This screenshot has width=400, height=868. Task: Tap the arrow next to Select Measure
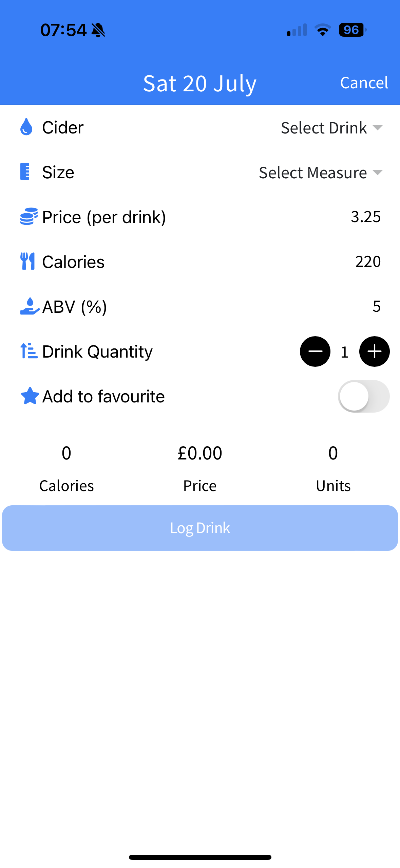[377, 173]
